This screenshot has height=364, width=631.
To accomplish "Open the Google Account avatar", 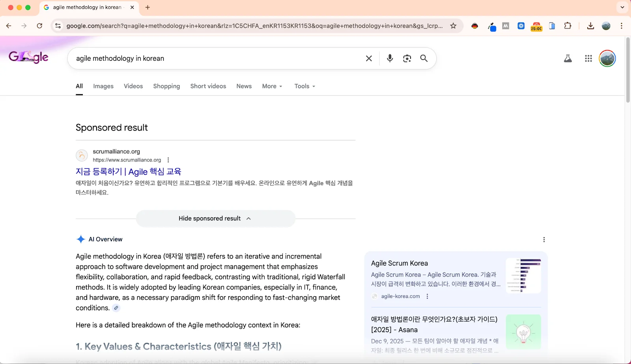I will (x=607, y=58).
